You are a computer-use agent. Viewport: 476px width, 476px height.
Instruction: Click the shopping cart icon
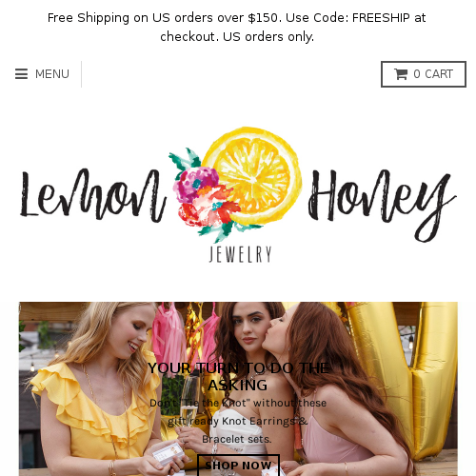point(401,74)
